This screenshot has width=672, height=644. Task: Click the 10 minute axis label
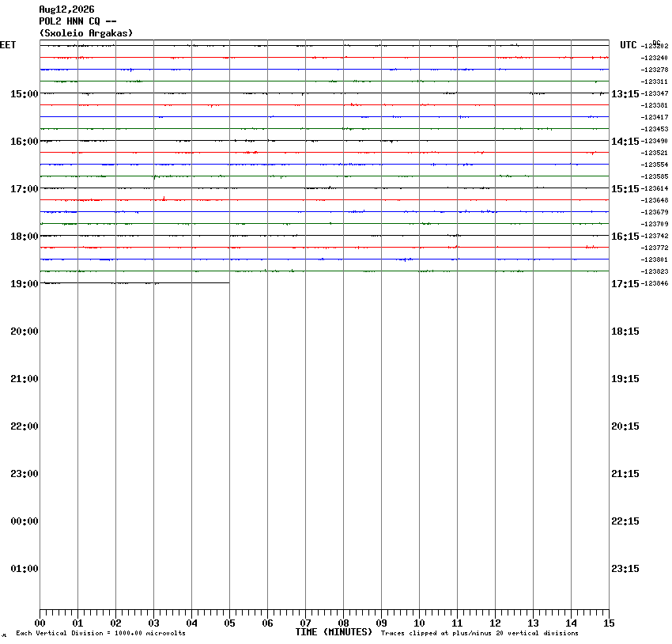[x=419, y=623]
